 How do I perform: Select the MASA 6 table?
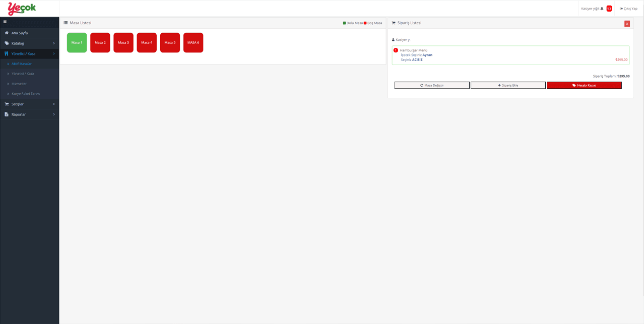[193, 43]
